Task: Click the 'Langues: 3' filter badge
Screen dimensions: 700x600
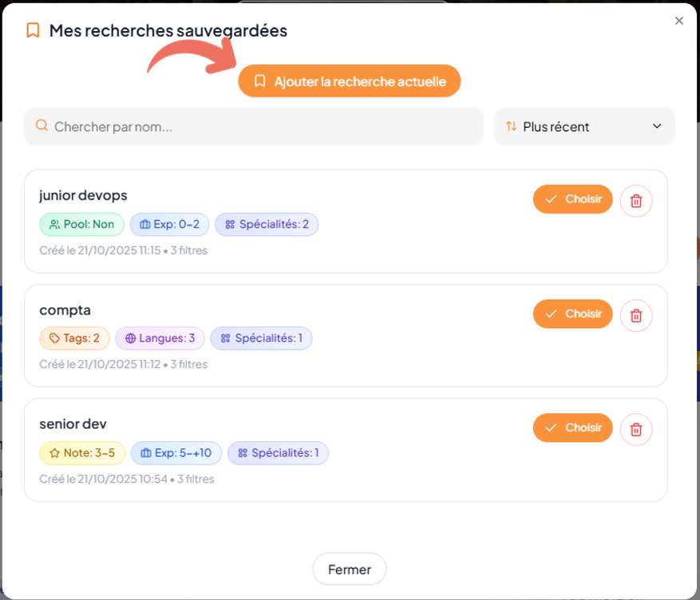Action: click(160, 338)
